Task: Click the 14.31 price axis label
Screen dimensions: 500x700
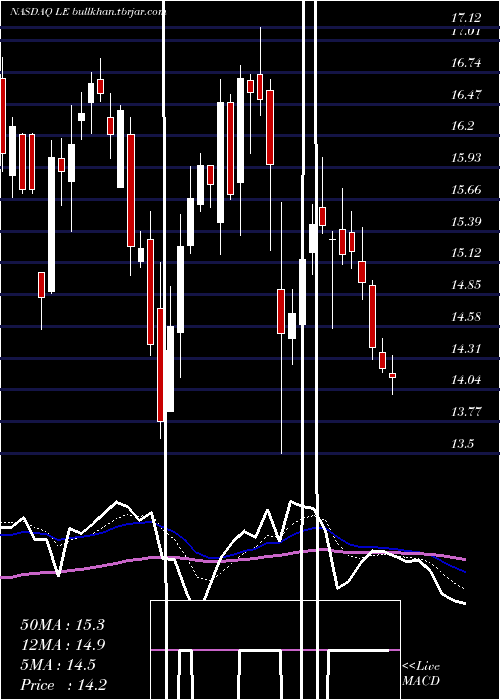Action: [466, 349]
